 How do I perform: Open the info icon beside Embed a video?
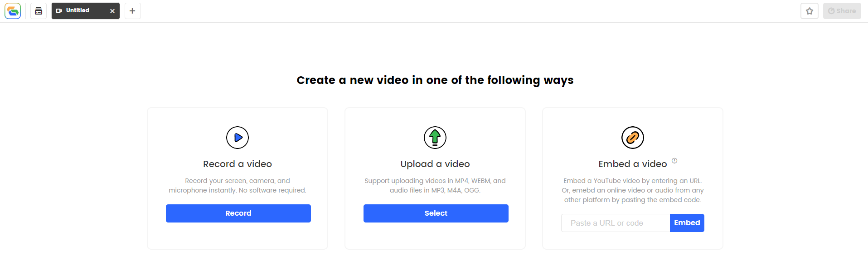[x=674, y=161]
